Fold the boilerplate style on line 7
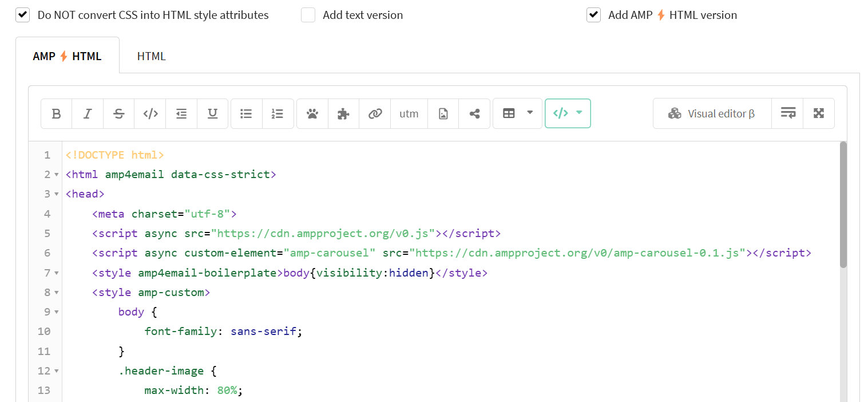The height and width of the screenshot is (402, 868). 56,273
